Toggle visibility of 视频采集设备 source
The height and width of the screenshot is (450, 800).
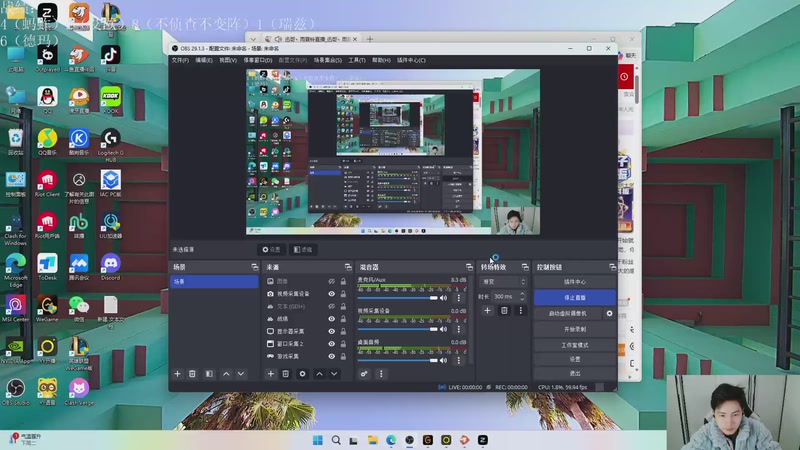[x=332, y=294]
